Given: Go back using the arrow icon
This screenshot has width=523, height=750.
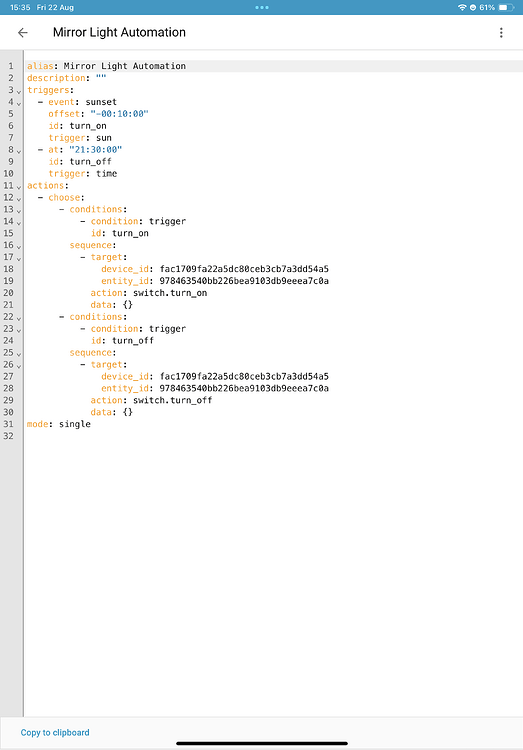Looking at the screenshot, I should [22, 33].
